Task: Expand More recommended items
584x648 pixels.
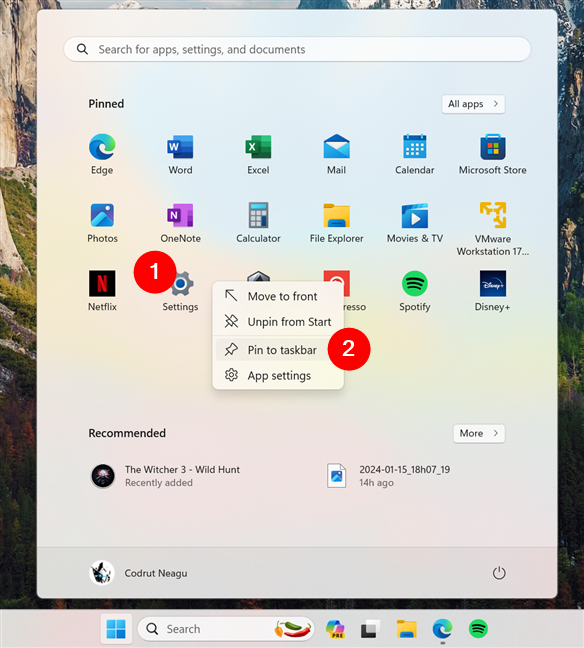Action: [x=479, y=434]
